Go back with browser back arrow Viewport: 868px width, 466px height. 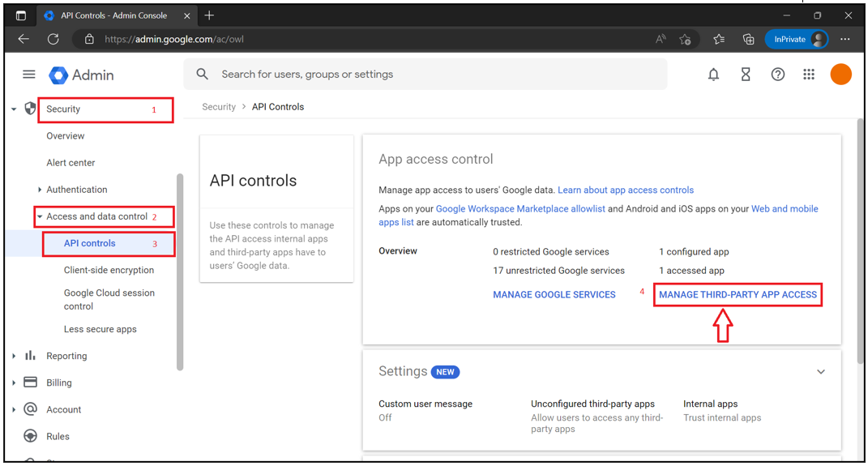[x=24, y=39]
